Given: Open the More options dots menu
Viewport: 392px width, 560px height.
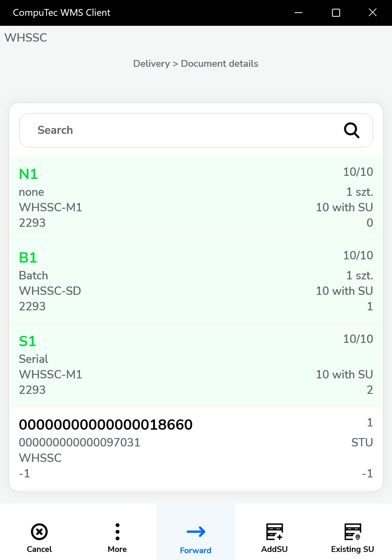Looking at the screenshot, I should [x=117, y=532].
